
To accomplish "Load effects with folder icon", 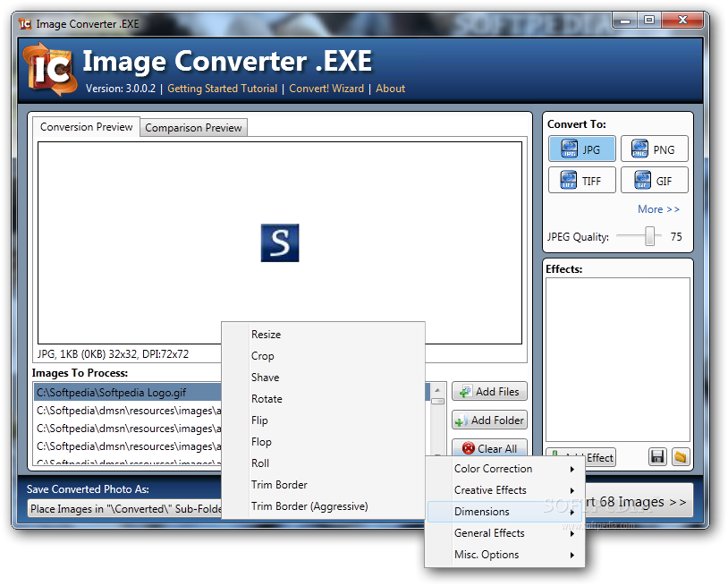I will click(x=681, y=457).
